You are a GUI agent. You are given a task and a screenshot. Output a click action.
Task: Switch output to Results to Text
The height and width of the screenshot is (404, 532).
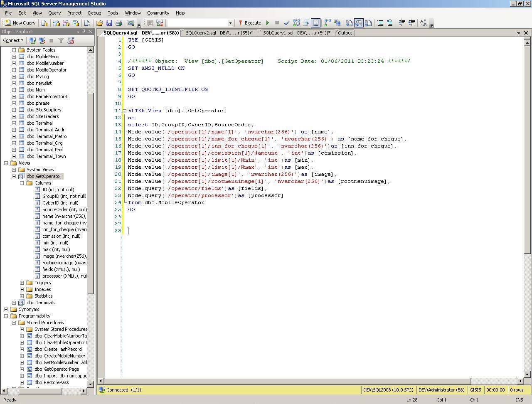(349, 23)
